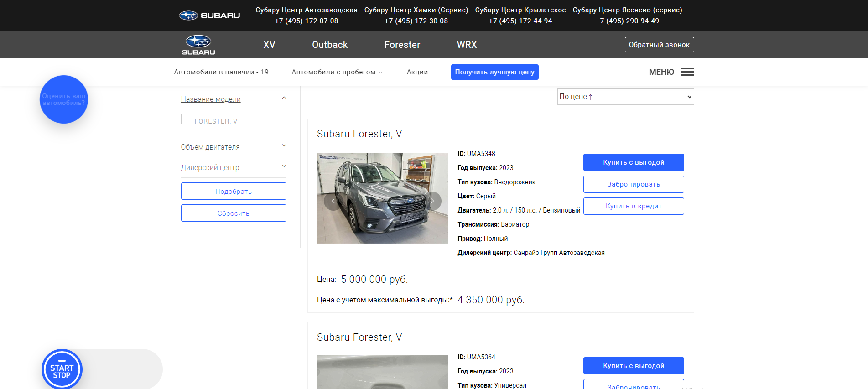868x389 pixels.
Task: Click the 'Объем двигателя' filter heading
Action: 210,147
